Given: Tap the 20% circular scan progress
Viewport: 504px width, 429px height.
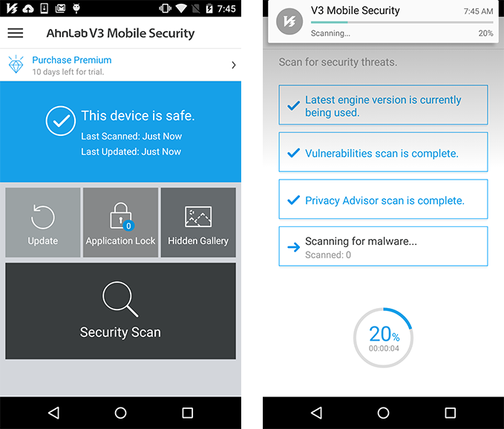Looking at the screenshot, I should [x=383, y=338].
